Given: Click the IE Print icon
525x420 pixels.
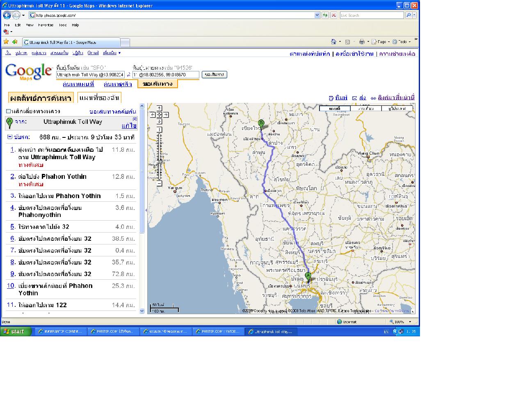Looking at the screenshot, I should click(362, 42).
